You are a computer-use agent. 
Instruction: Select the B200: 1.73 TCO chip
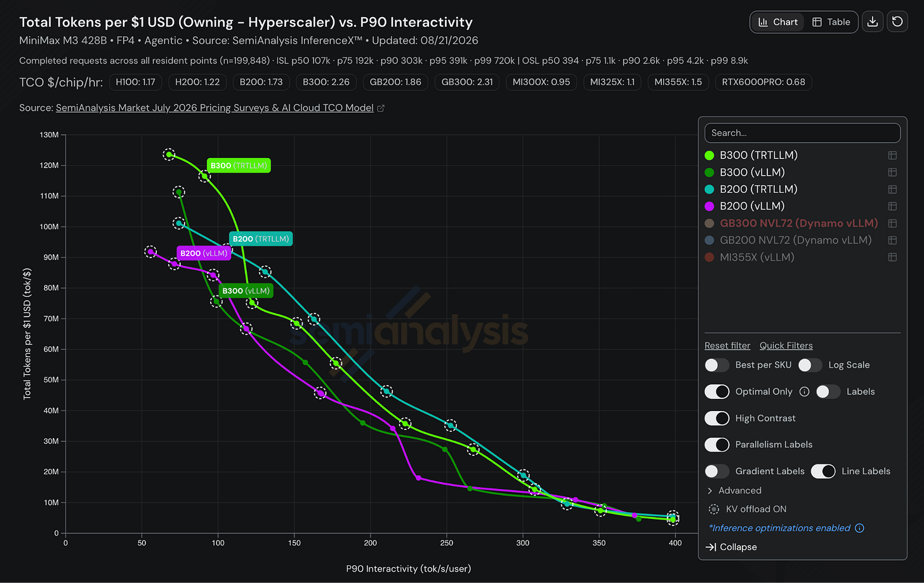click(x=261, y=82)
